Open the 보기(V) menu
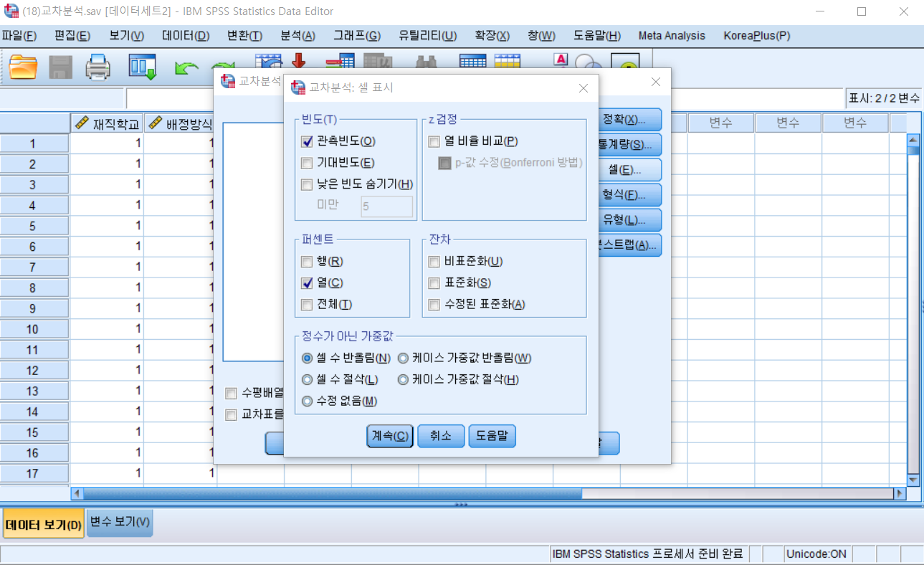 click(127, 36)
